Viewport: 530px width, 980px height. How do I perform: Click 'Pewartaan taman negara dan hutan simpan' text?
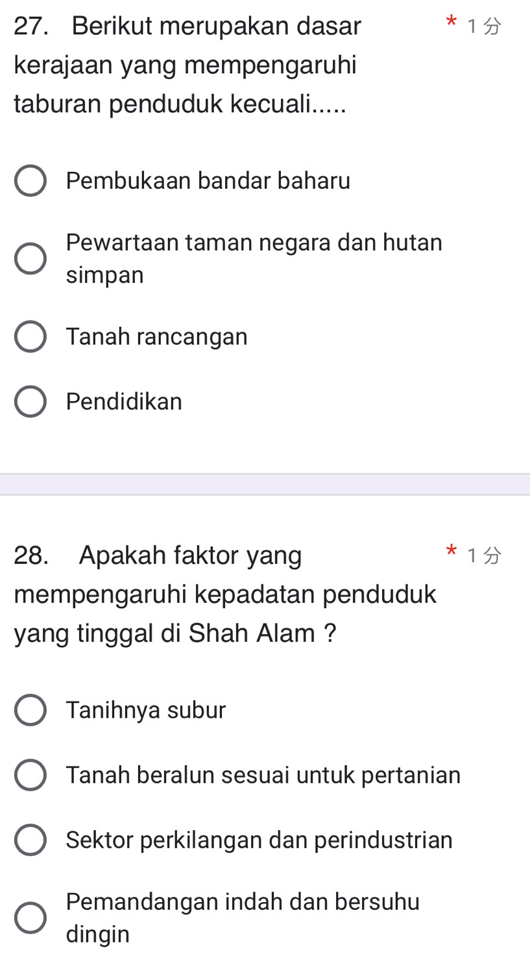[254, 258]
